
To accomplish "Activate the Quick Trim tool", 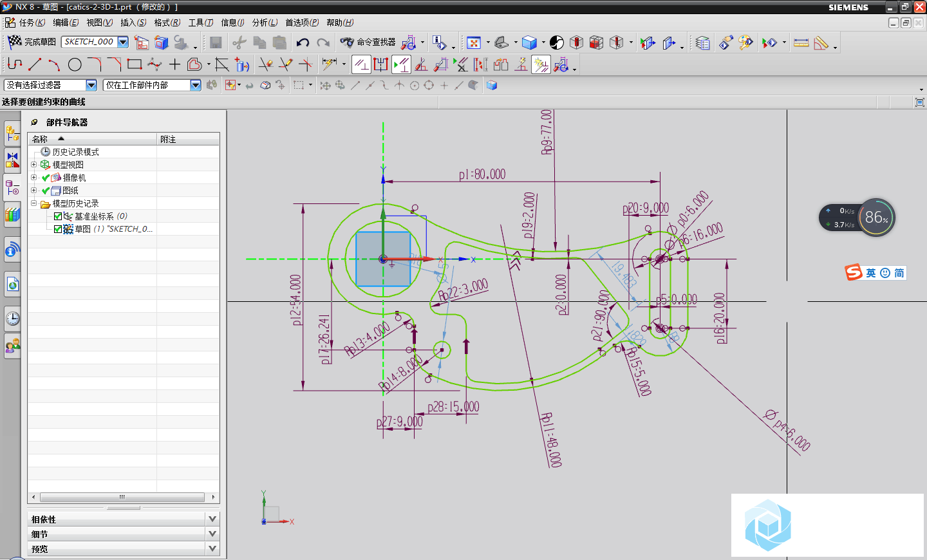I will tap(265, 64).
